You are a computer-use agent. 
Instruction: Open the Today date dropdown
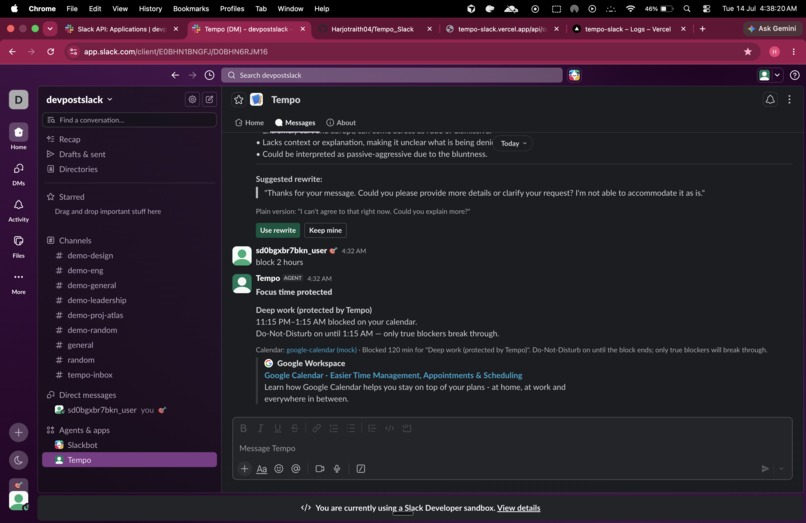(x=514, y=143)
